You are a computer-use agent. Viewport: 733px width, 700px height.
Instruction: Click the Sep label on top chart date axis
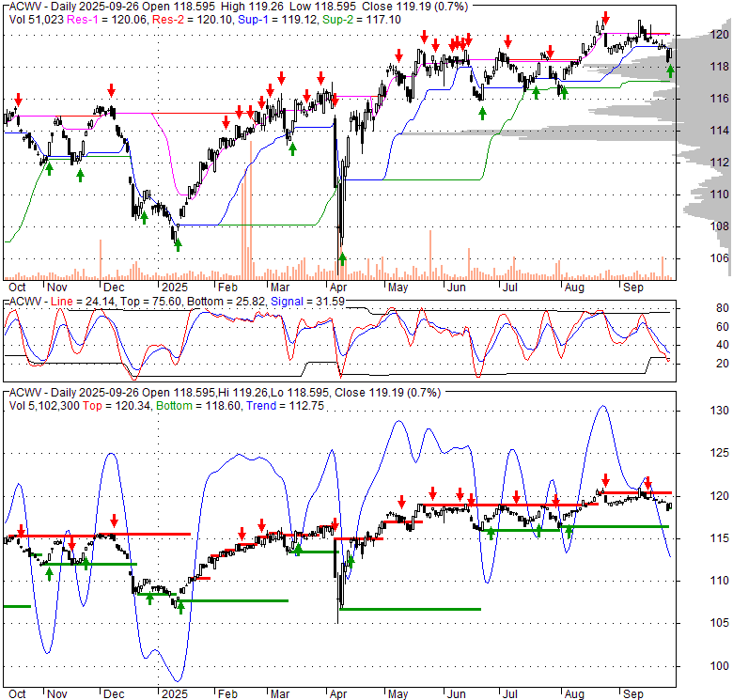633,288
